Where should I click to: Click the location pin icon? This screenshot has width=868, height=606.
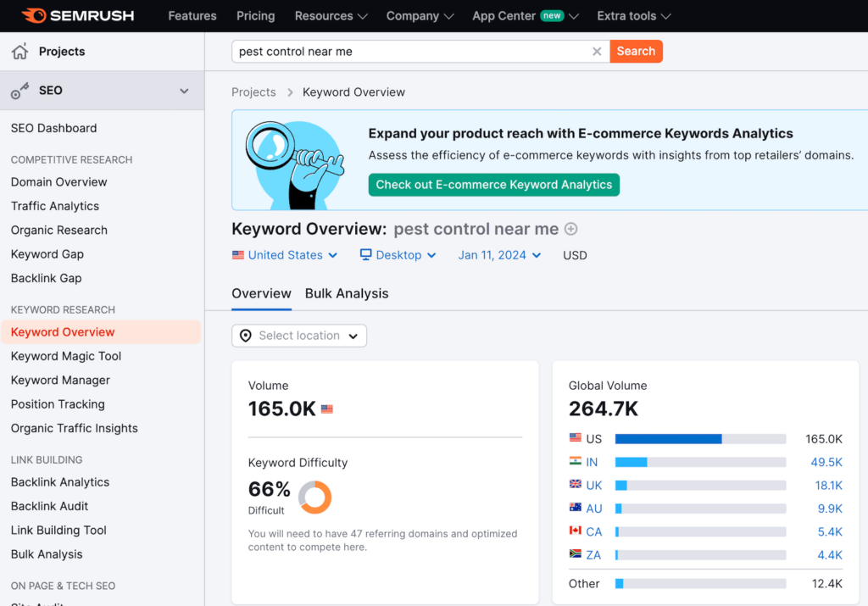pos(245,336)
